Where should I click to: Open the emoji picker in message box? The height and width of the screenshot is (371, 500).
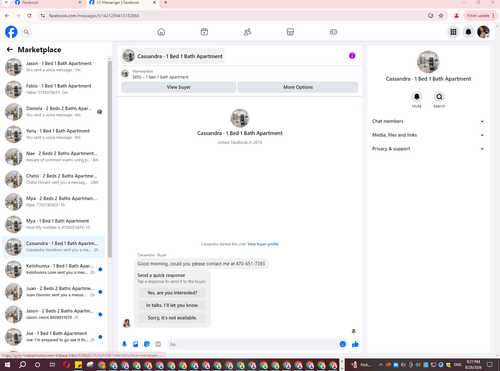tap(343, 344)
